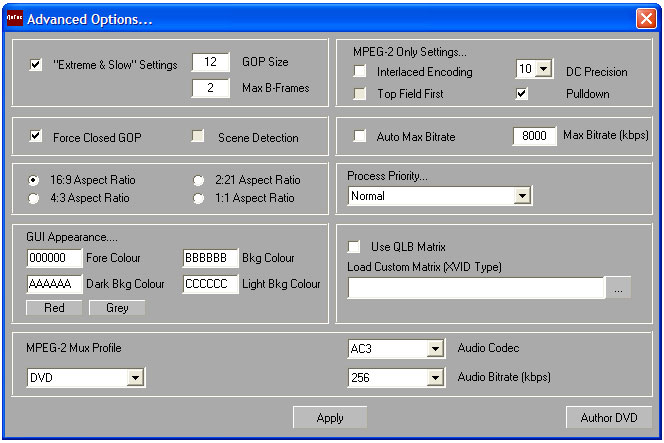This screenshot has height=443, width=664.
Task: Click the Bkg Colour hex field
Action: tap(210, 258)
